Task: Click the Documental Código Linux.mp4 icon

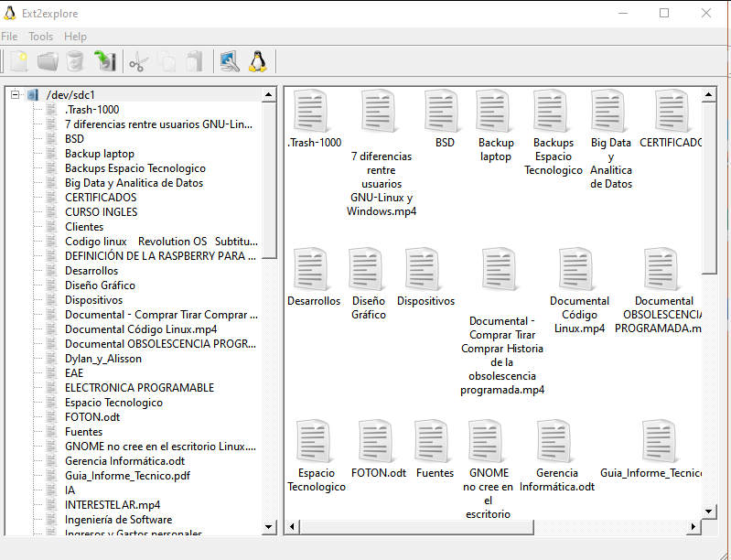Action: [576, 269]
